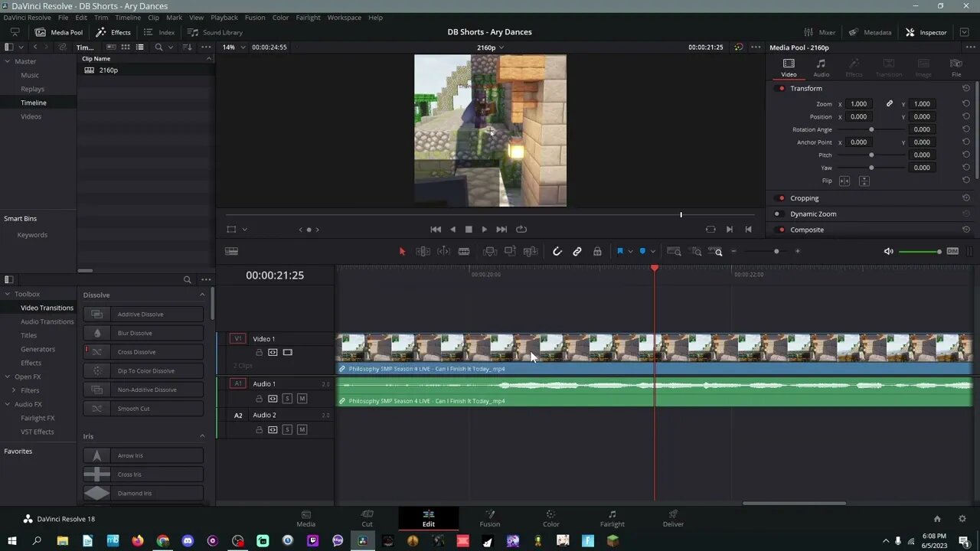Click the Rotation Angle value field
Screen dimensions: 980x551
pyautogui.click(x=922, y=129)
